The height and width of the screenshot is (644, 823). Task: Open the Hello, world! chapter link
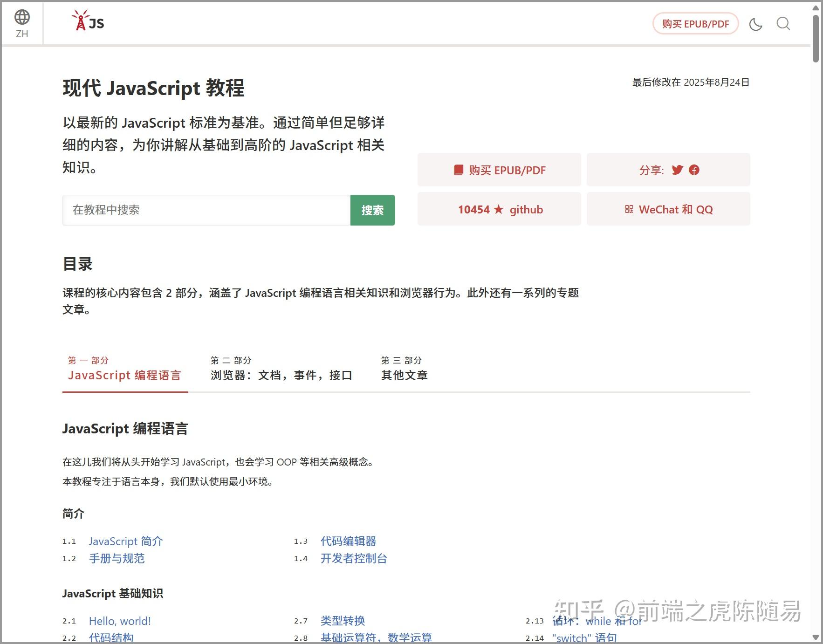(x=119, y=621)
